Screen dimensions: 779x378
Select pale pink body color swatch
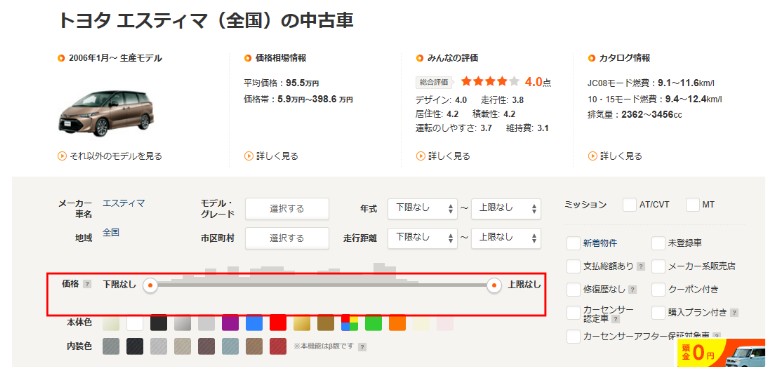(445, 322)
